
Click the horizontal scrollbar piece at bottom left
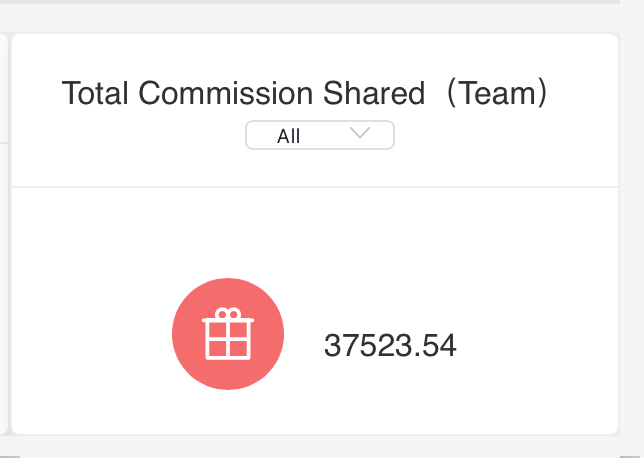[10, 456]
